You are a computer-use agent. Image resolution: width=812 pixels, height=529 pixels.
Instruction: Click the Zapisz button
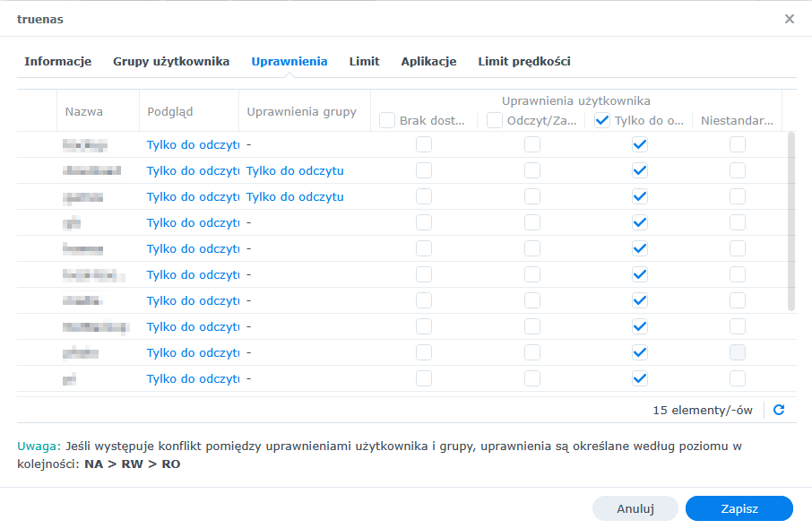[x=739, y=508]
